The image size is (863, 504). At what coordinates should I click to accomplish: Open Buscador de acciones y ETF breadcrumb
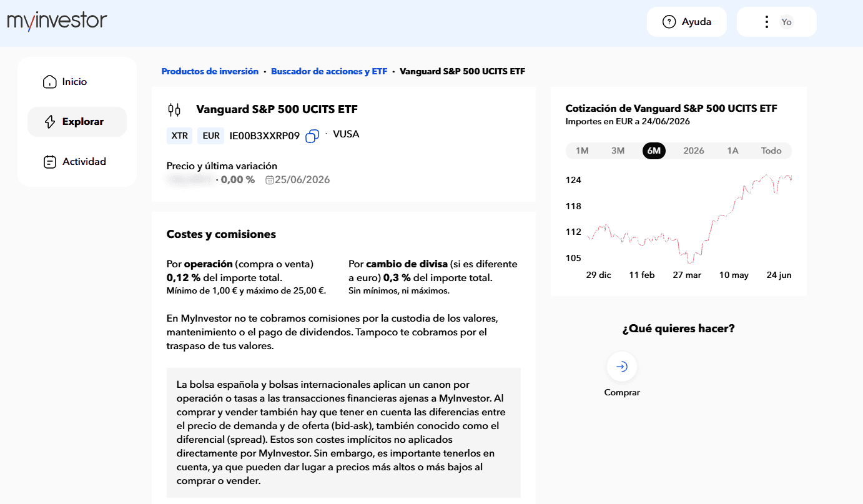[329, 71]
